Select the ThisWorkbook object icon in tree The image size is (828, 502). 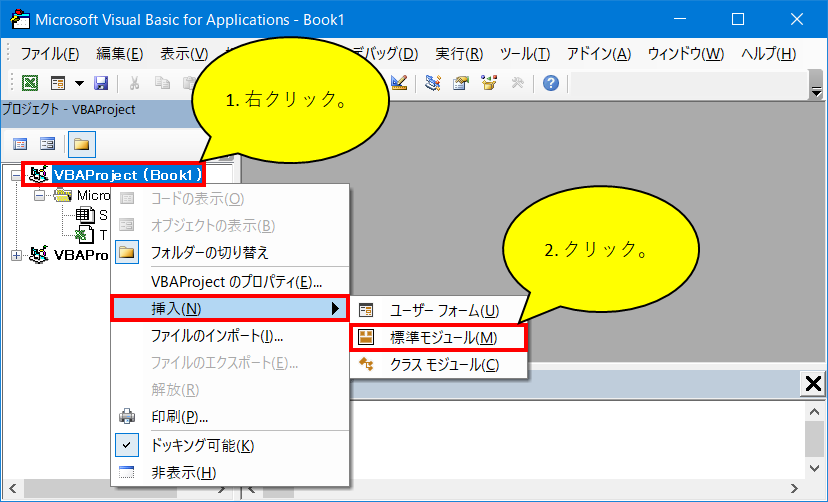(x=84, y=234)
